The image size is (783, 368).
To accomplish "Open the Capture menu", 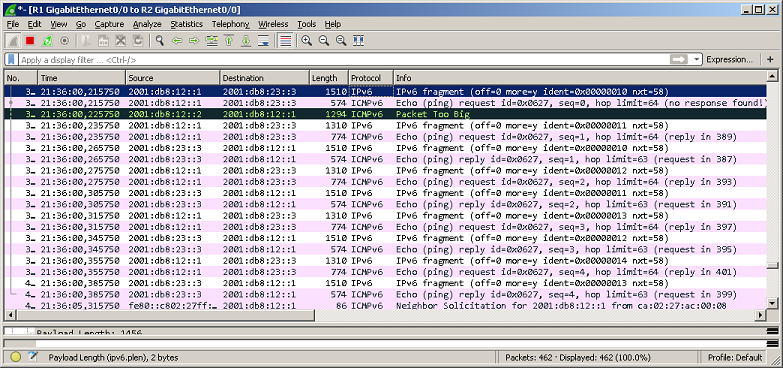I will point(109,24).
